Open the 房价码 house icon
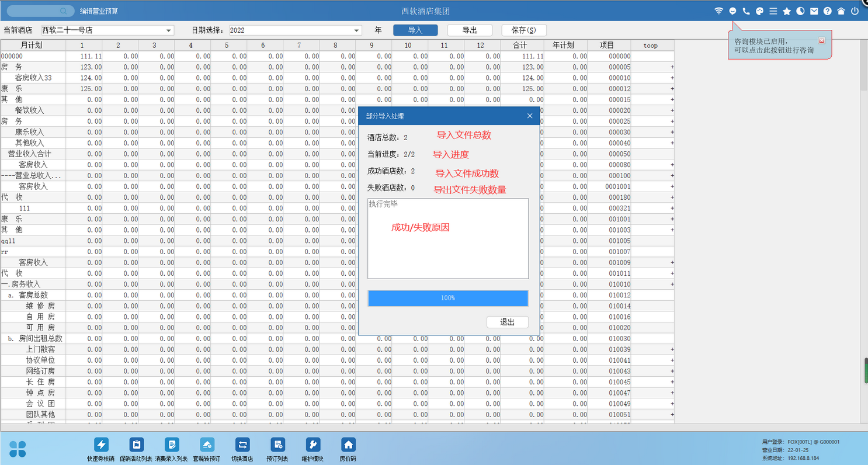Image resolution: width=868 pixels, height=465 pixels. (x=348, y=445)
